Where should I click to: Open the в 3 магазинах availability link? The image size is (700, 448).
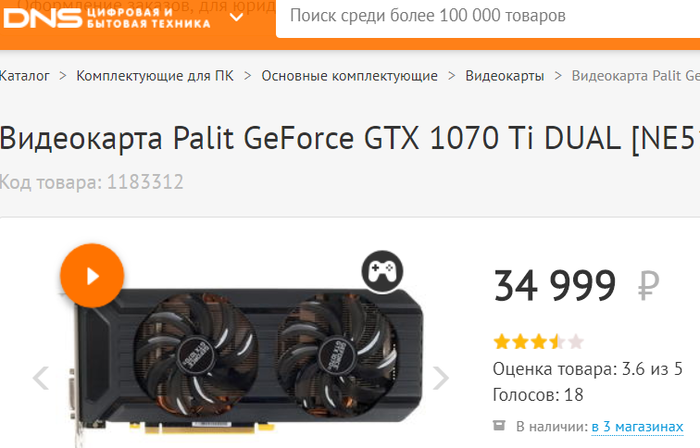tap(637, 427)
